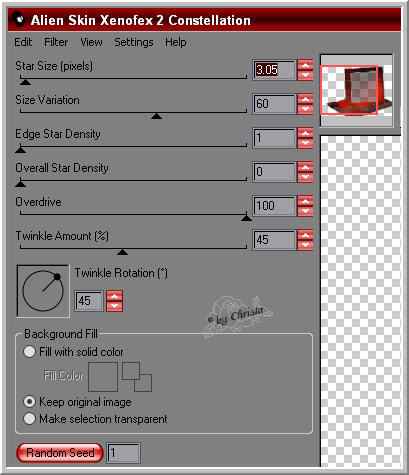Click the Twinkle Amount value field

[274, 240]
